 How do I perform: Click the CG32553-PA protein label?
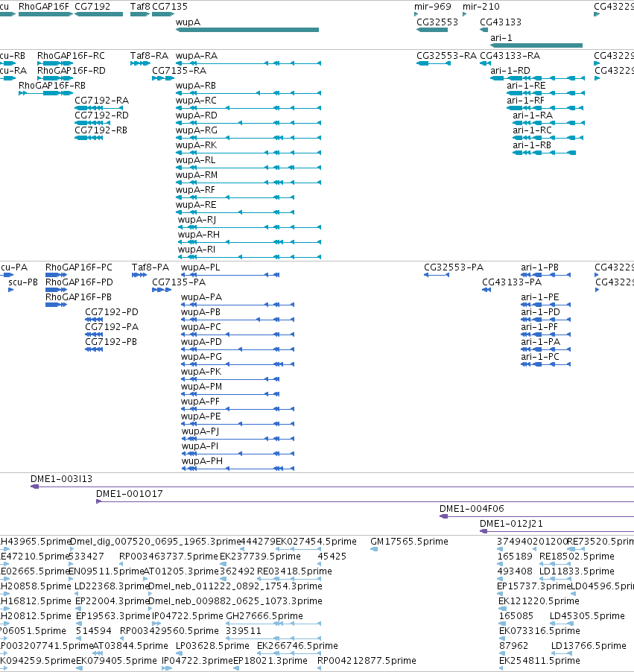(454, 267)
